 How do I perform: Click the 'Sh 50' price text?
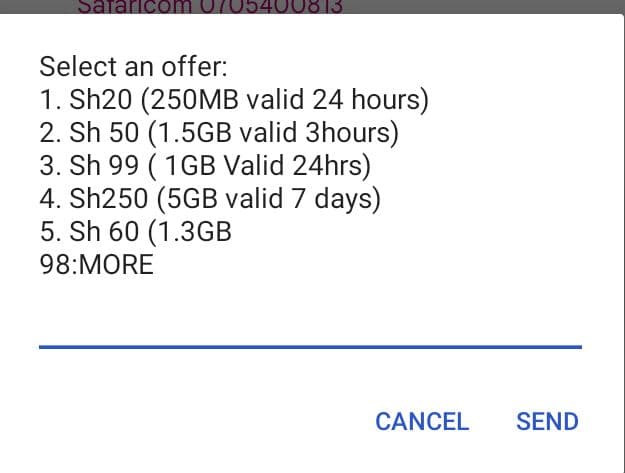(x=100, y=134)
